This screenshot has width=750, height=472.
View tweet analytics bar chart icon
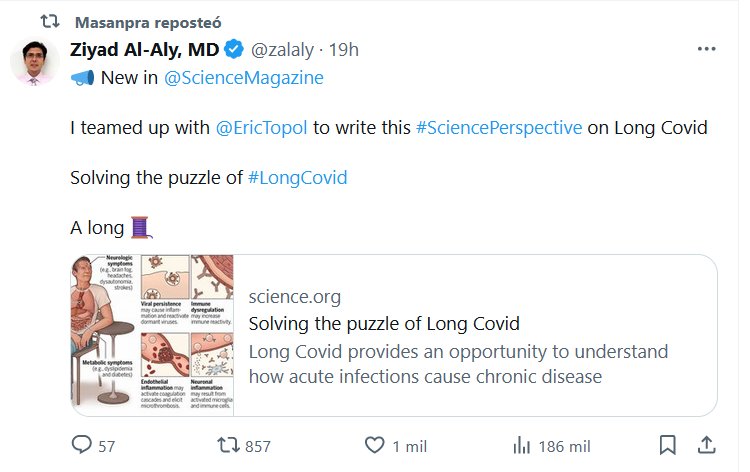(x=521, y=445)
